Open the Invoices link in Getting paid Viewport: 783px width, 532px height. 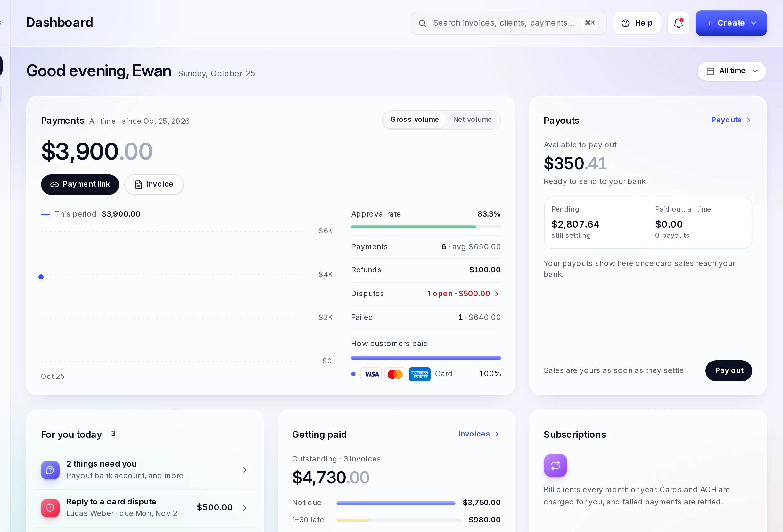pyautogui.click(x=478, y=434)
